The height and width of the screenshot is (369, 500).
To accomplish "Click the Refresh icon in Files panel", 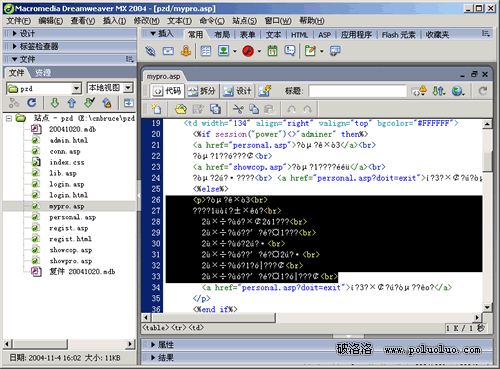I will (32, 103).
